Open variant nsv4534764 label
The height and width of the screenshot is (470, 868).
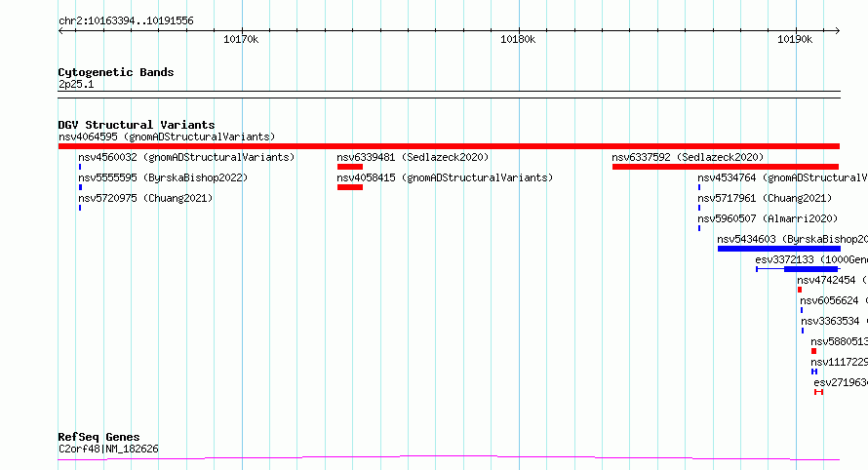tap(783, 177)
